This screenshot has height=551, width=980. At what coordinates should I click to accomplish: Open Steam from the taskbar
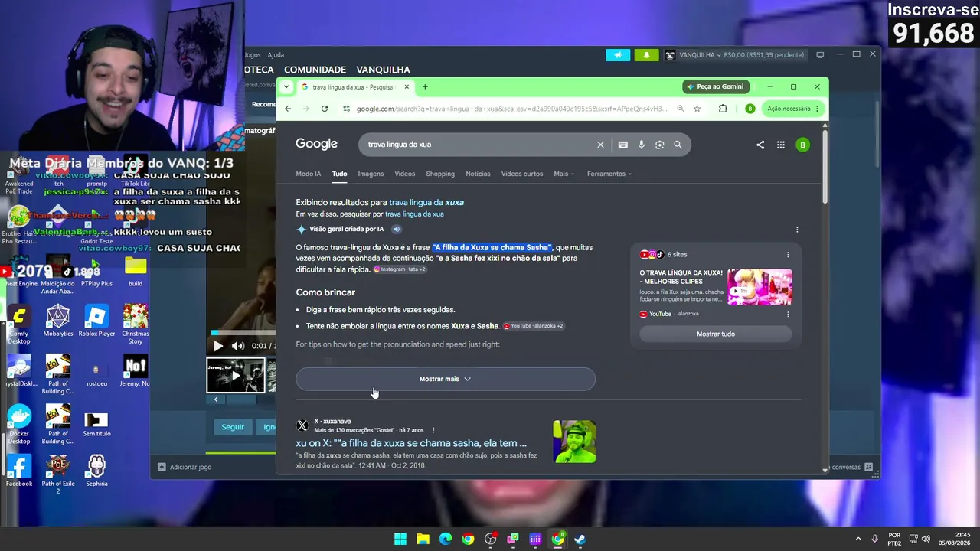580,539
